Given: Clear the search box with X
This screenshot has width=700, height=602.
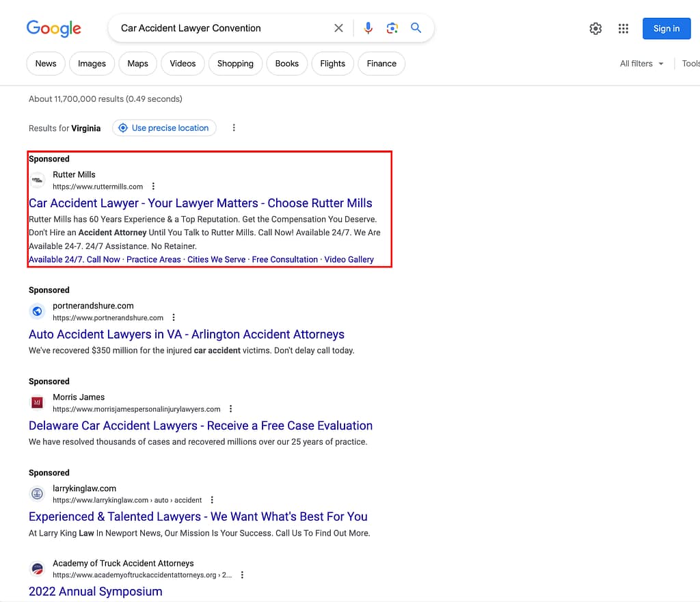Looking at the screenshot, I should click(338, 28).
